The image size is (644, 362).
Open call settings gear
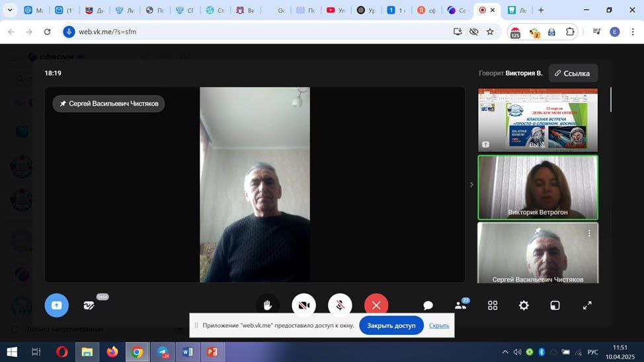pos(524,305)
